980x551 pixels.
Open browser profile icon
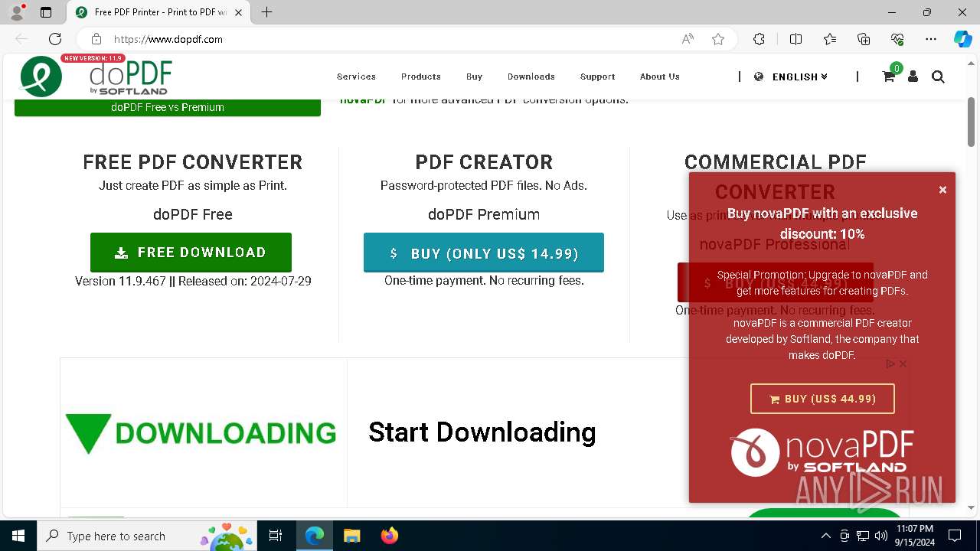click(x=16, y=12)
